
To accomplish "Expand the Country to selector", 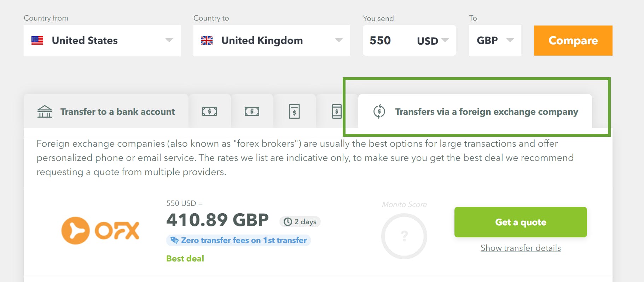I will (339, 40).
